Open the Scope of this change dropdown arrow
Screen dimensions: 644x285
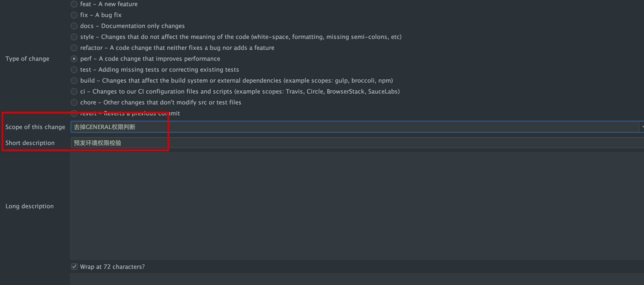(x=642, y=127)
